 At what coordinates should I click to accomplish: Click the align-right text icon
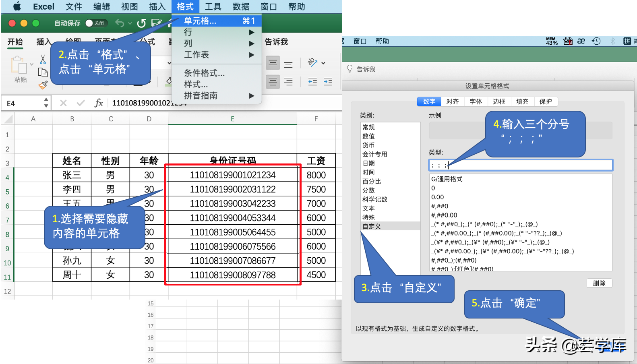tap(288, 82)
